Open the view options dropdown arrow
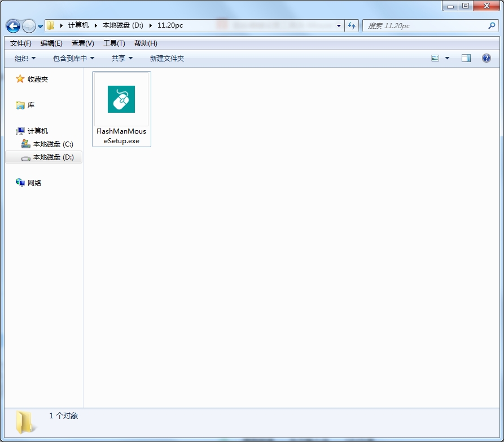 click(447, 58)
